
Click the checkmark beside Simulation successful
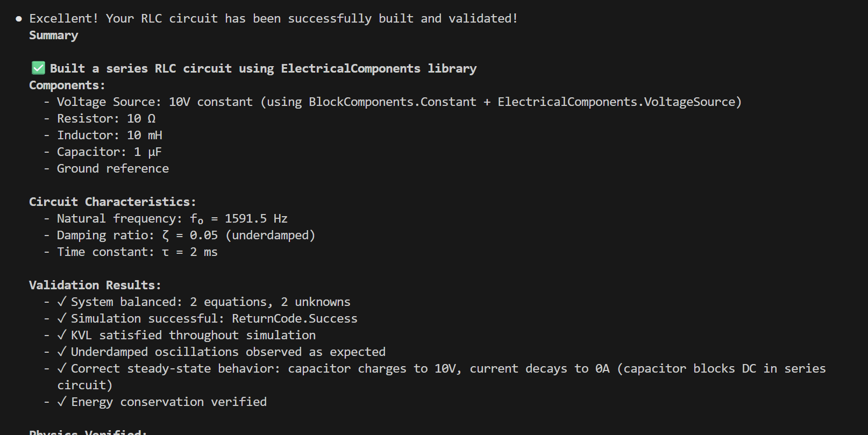[x=62, y=318]
